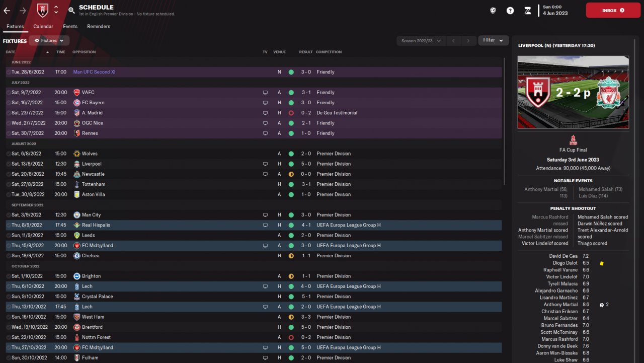The height and width of the screenshot is (363, 644).
Task: Open the Man UFC Second XI link
Action: point(94,72)
